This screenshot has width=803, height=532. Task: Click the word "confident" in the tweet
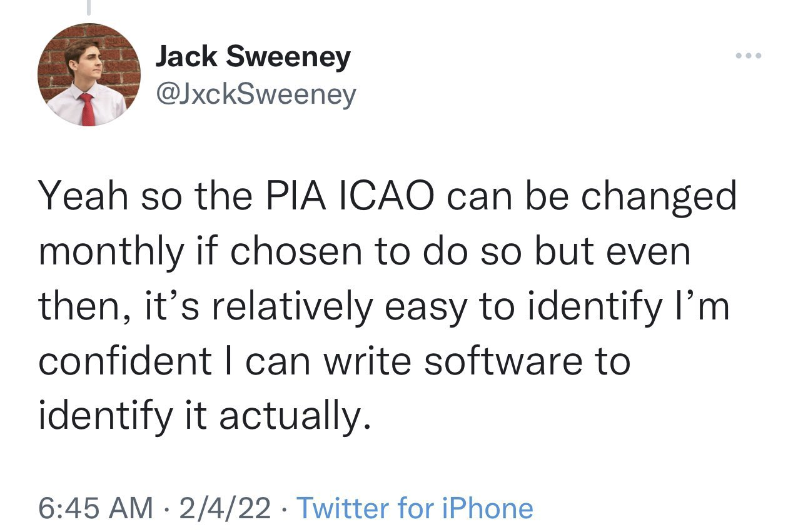(126, 361)
